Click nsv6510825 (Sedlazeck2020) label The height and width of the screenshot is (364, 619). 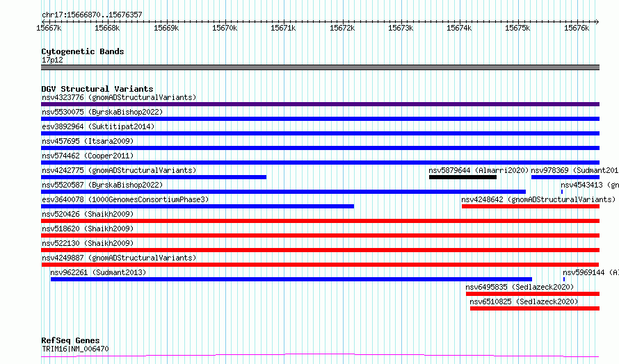tap(524, 301)
